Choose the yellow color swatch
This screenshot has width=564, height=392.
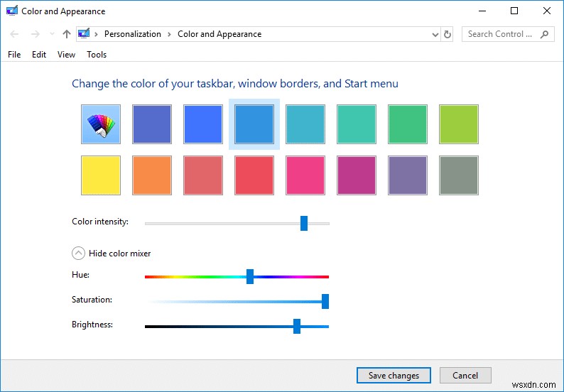tap(101, 175)
